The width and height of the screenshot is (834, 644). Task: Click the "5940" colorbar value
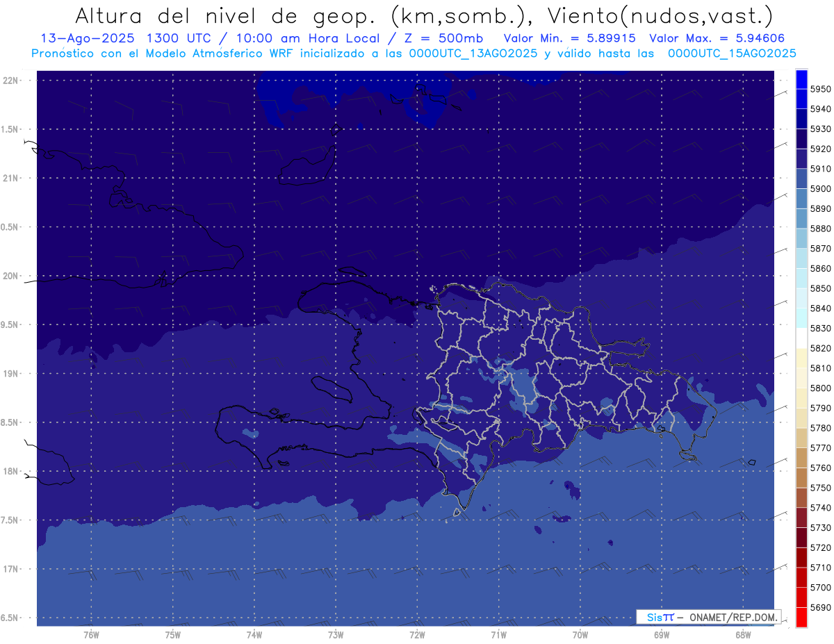821,109
